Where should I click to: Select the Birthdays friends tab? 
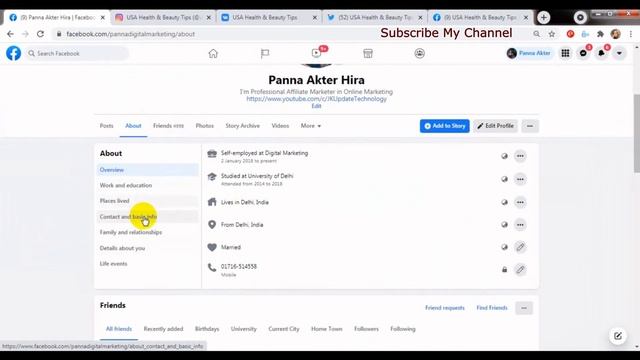pyautogui.click(x=207, y=329)
